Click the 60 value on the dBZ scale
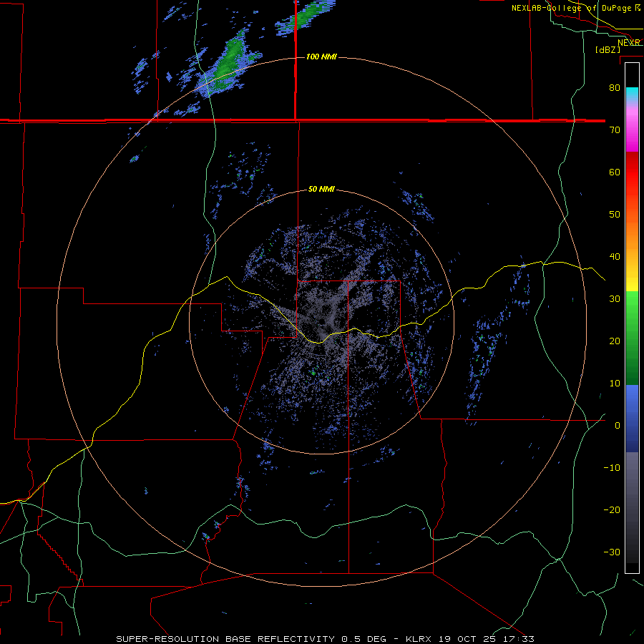644x644 pixels. (x=615, y=172)
